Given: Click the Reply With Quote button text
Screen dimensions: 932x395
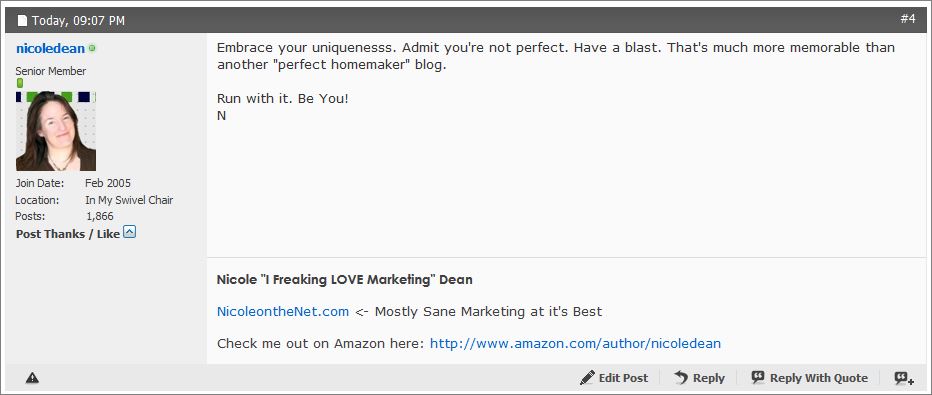Looking at the screenshot, I should click(x=818, y=378).
